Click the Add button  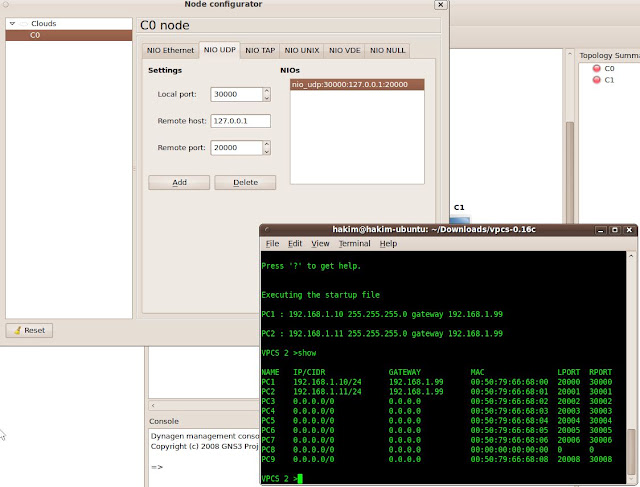click(x=179, y=182)
